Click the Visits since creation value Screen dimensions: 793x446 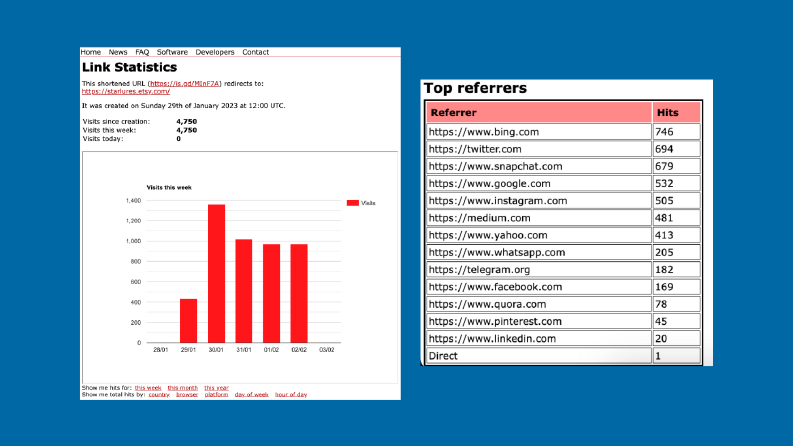click(187, 121)
